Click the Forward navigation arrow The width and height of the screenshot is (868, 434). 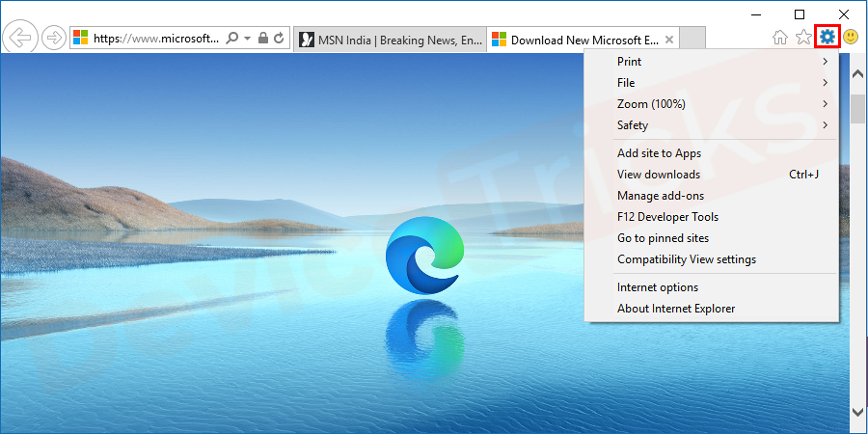click(54, 38)
